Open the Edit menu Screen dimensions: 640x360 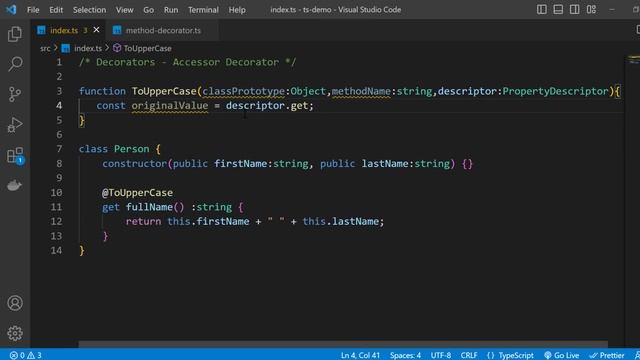[56, 10]
